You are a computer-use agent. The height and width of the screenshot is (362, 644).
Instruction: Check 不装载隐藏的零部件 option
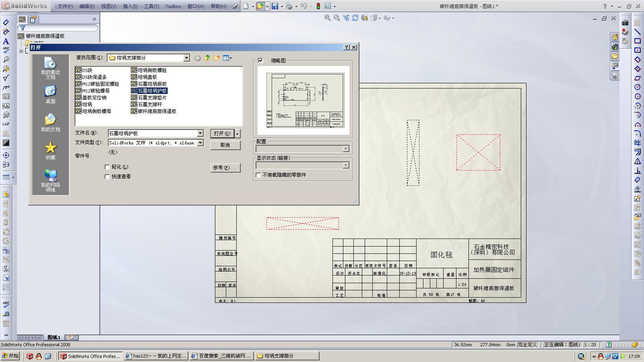point(258,175)
